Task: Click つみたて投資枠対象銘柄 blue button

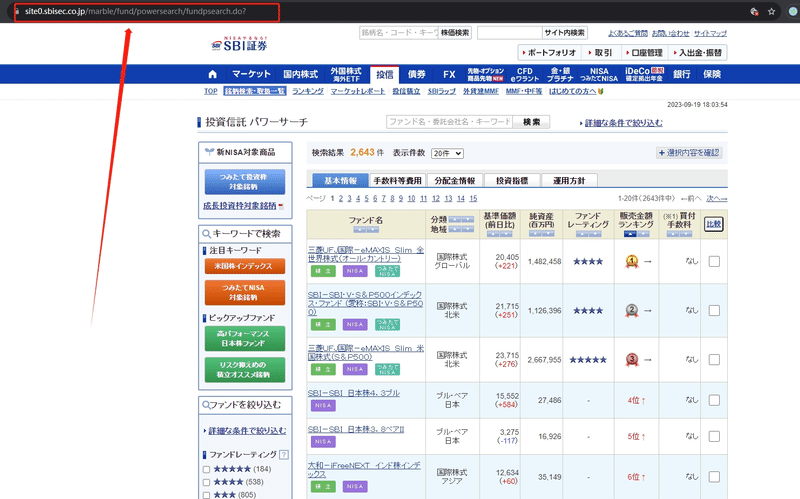Action: coord(245,182)
